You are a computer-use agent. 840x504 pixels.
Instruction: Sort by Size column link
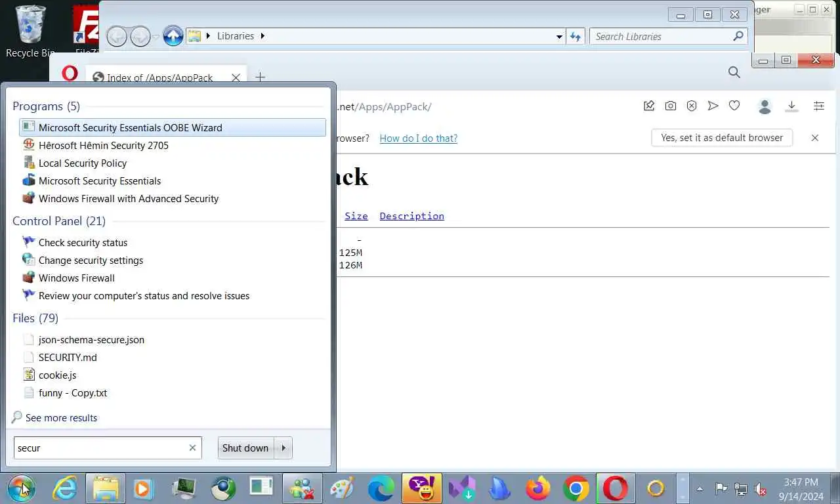(356, 216)
